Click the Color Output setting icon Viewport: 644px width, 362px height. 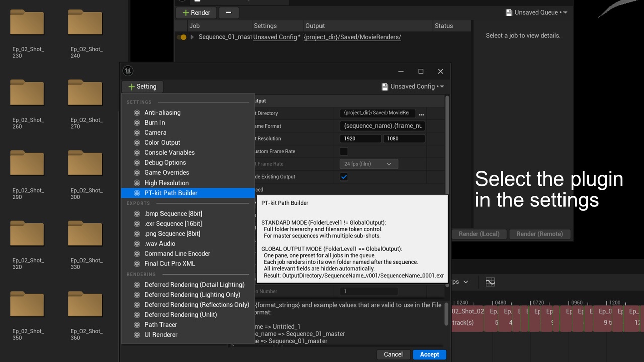pyautogui.click(x=137, y=143)
